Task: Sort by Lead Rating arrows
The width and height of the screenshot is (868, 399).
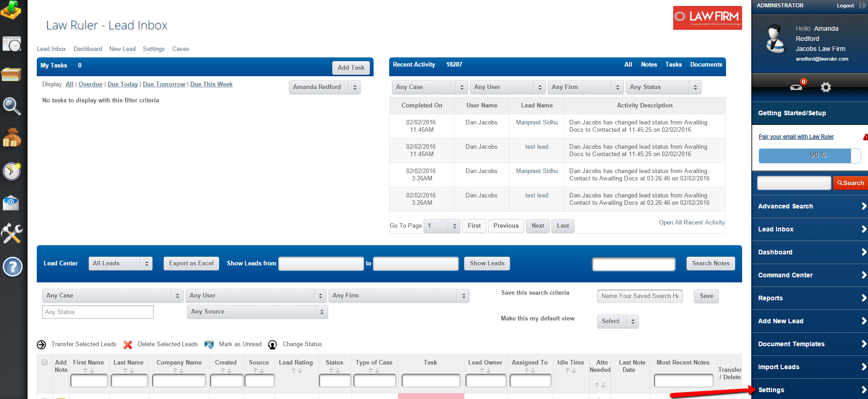Action: click(296, 371)
